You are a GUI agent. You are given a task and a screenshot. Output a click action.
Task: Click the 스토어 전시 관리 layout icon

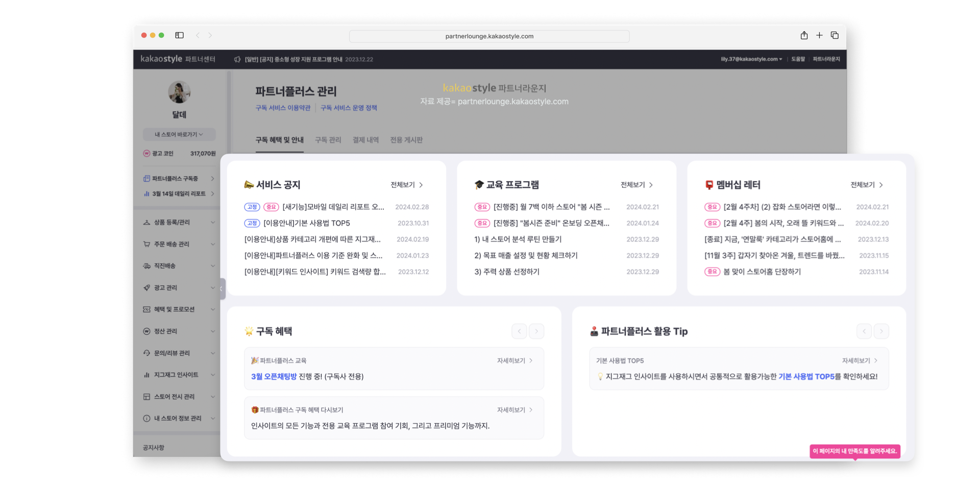pyautogui.click(x=146, y=397)
